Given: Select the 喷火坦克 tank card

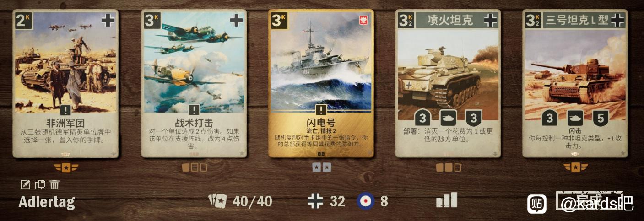Looking at the screenshot, I should pyautogui.click(x=448, y=84).
